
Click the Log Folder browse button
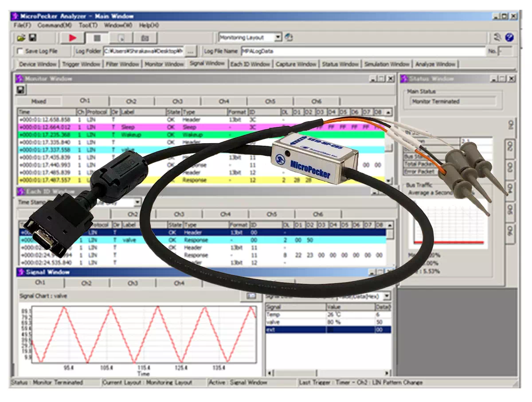point(190,51)
